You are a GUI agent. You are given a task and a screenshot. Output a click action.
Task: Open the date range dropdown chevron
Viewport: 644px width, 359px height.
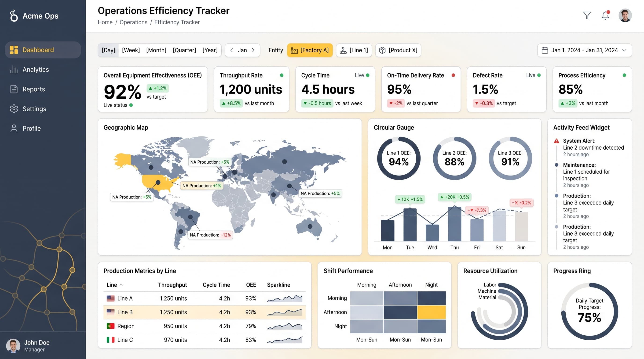coord(625,50)
